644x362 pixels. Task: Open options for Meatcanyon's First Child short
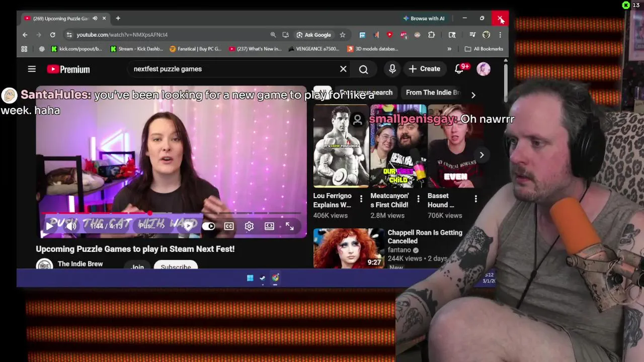click(418, 199)
